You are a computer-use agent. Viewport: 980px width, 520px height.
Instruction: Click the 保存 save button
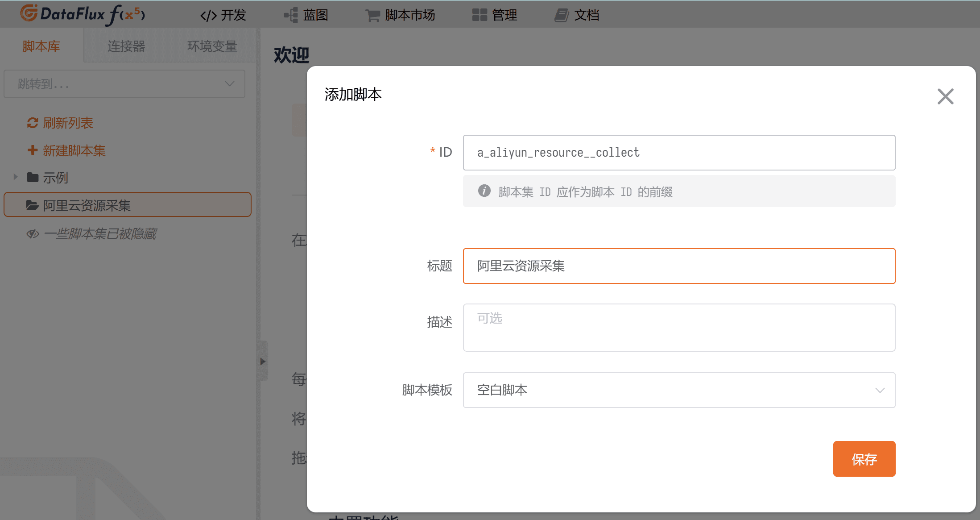[x=864, y=459]
